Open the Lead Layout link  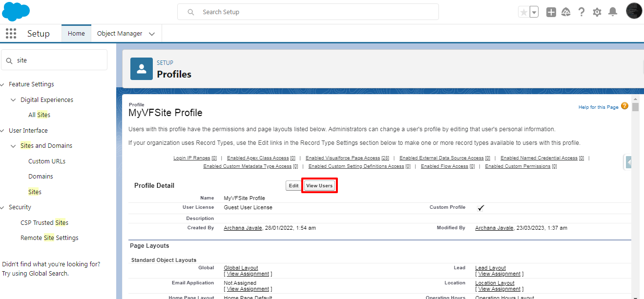tap(490, 268)
